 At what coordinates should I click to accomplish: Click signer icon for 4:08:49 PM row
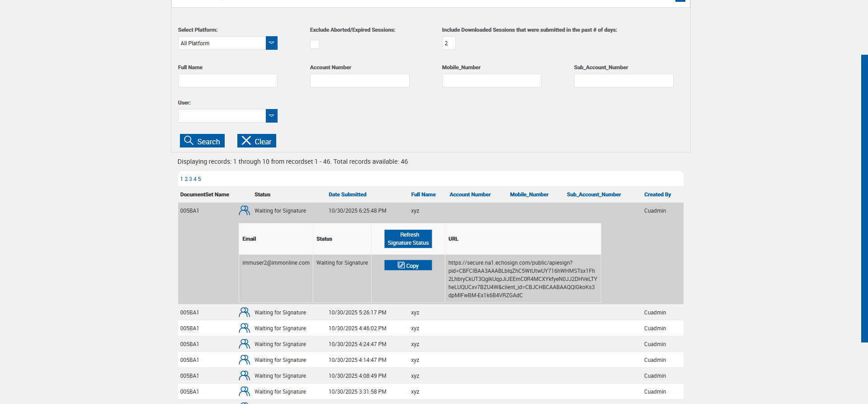point(244,375)
